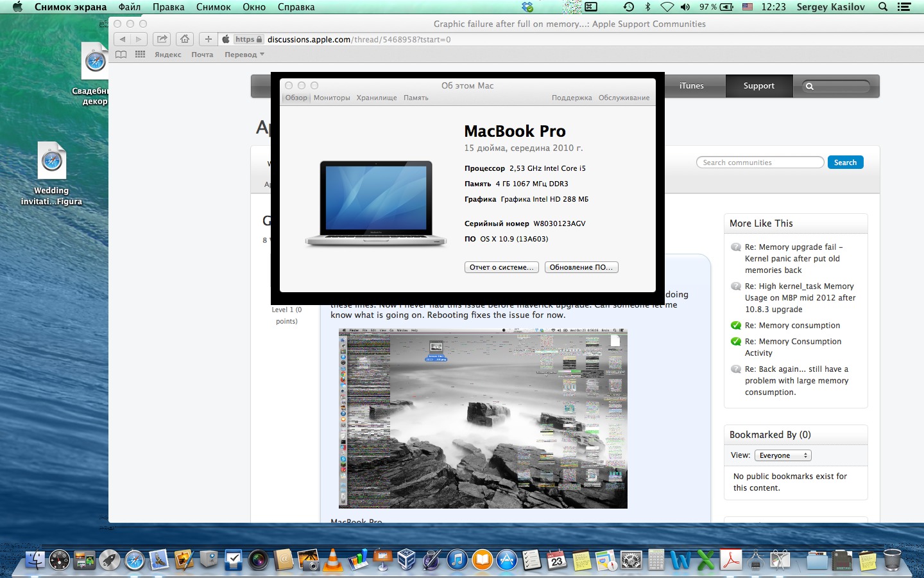
Task: Expand Перевод bookmarks dropdown
Action: tap(244, 55)
